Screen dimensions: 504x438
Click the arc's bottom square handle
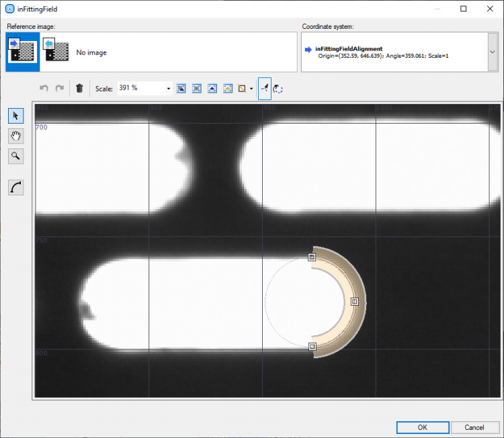tap(312, 346)
